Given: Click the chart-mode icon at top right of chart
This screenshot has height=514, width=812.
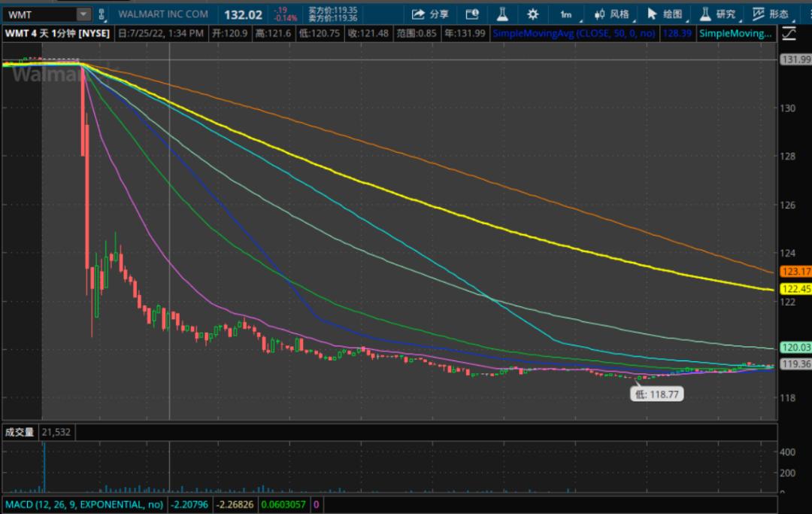Looking at the screenshot, I should coord(788,33).
